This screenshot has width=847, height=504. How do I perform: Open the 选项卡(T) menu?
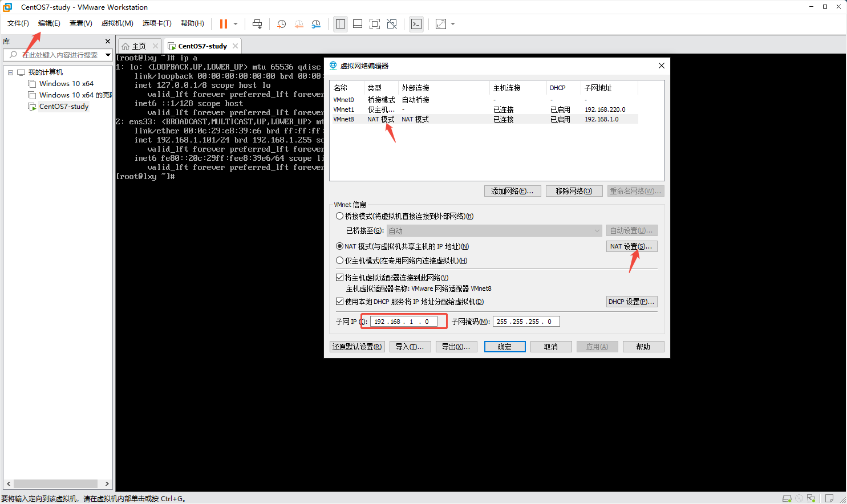(x=157, y=23)
